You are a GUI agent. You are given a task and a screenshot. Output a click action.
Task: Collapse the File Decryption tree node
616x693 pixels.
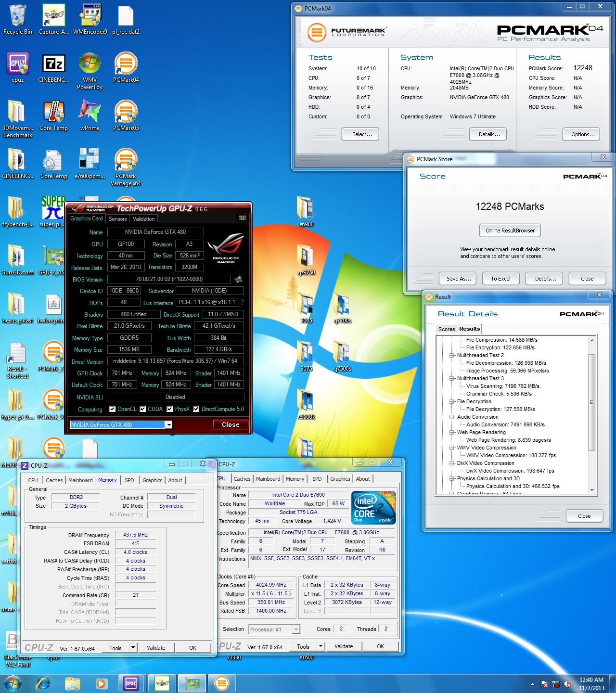[452, 401]
